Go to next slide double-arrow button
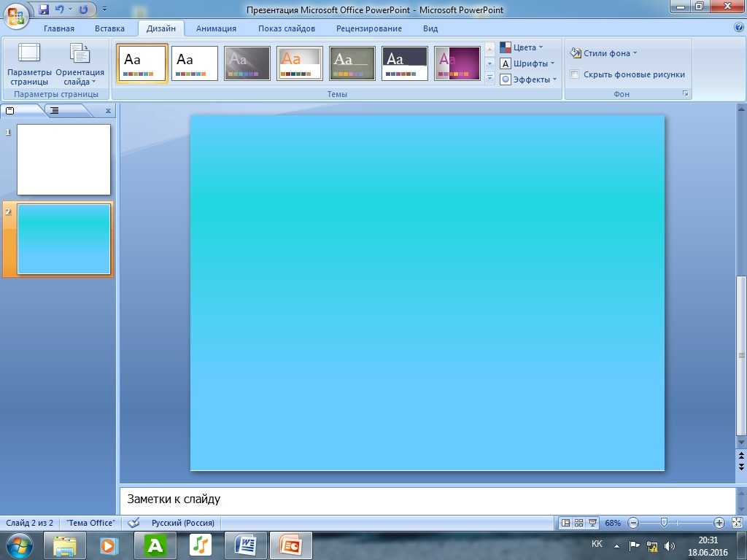 pyautogui.click(x=741, y=467)
